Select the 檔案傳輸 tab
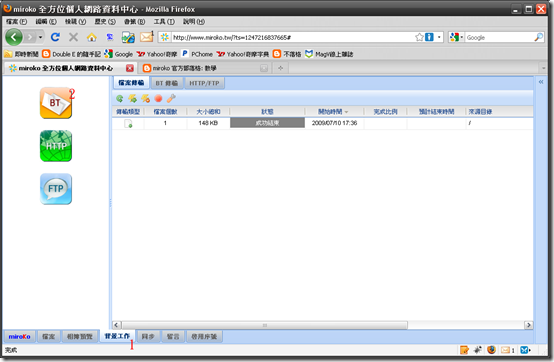This screenshot has width=554, height=362. pos(131,83)
